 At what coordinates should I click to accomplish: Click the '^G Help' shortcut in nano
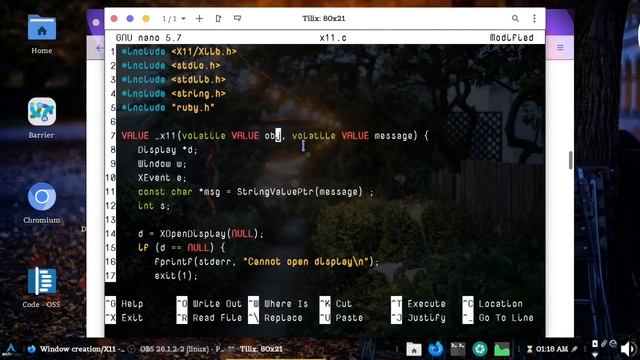coord(124,304)
